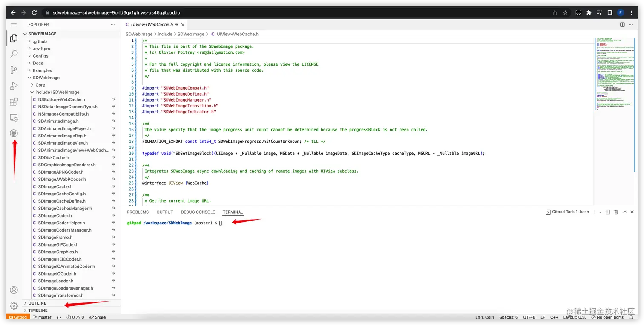Image resolution: width=644 pixels, height=325 pixels.
Task: Click No open ports in status bar
Action: coord(608,317)
